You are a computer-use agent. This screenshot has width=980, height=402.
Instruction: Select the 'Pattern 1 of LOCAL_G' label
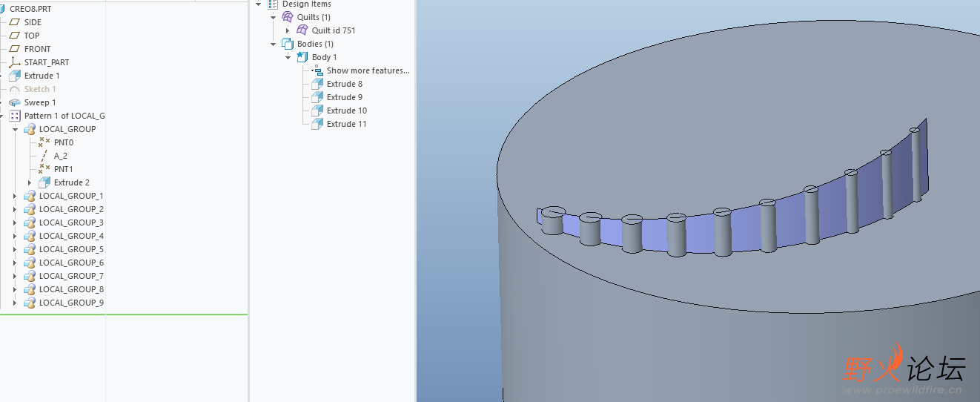tap(64, 116)
